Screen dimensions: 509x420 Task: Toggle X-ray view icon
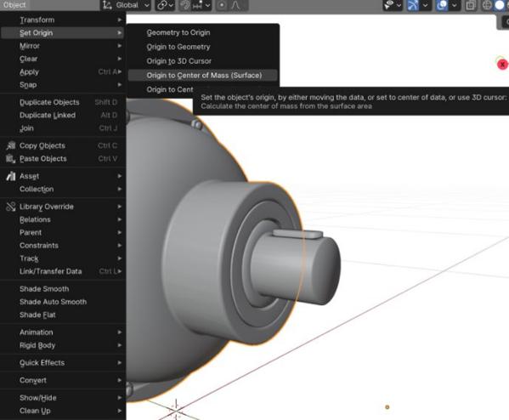coord(470,5)
